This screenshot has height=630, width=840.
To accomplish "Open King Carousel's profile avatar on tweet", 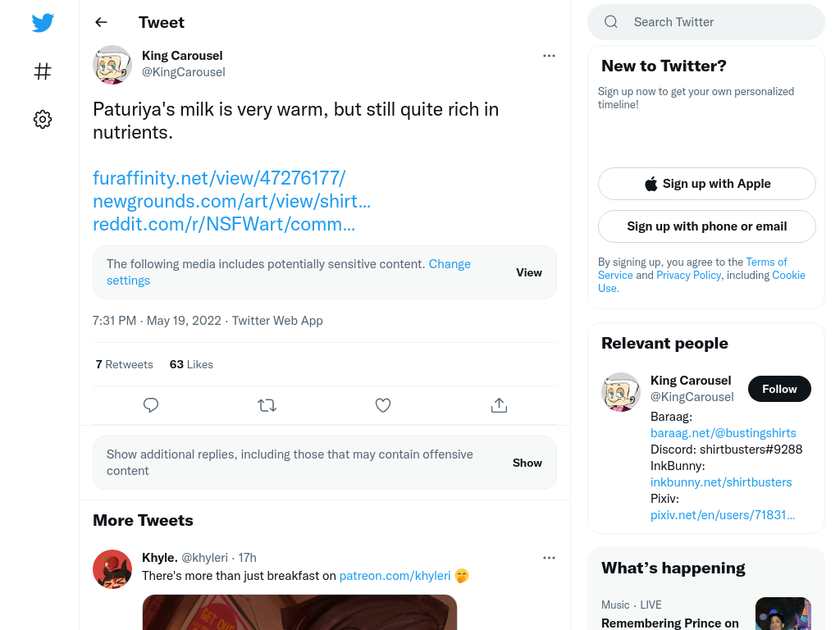I will pyautogui.click(x=112, y=65).
